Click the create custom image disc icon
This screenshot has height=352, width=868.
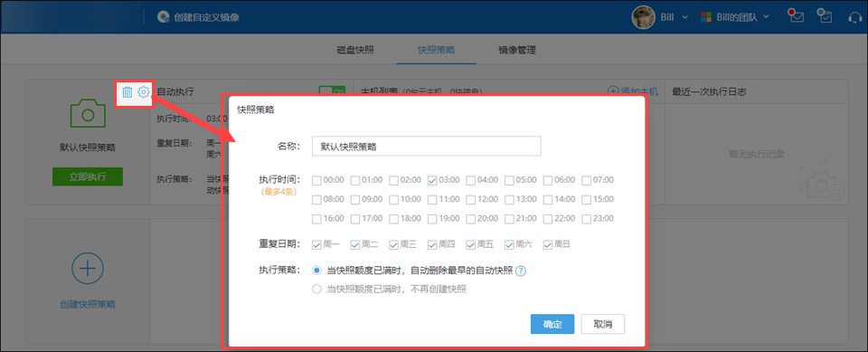163,17
